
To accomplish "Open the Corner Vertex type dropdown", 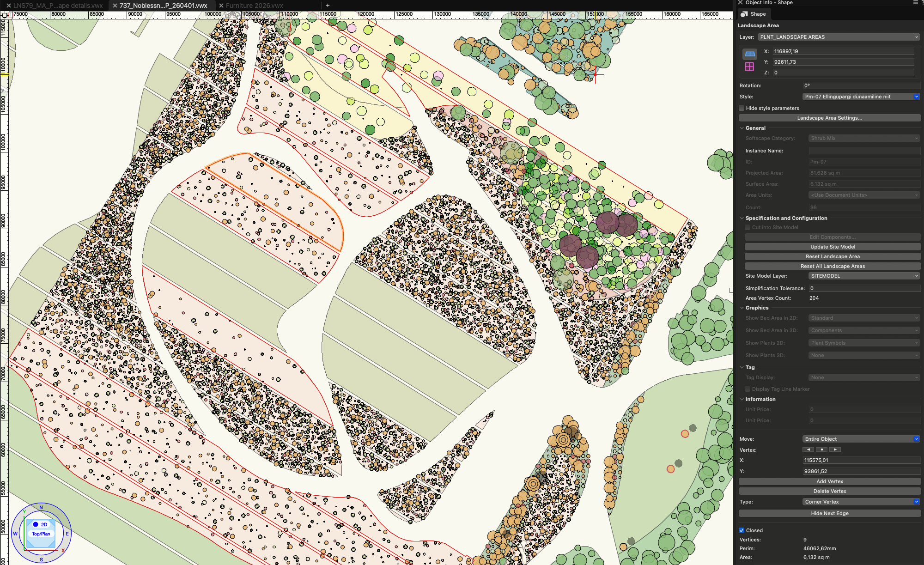I will pos(861,502).
